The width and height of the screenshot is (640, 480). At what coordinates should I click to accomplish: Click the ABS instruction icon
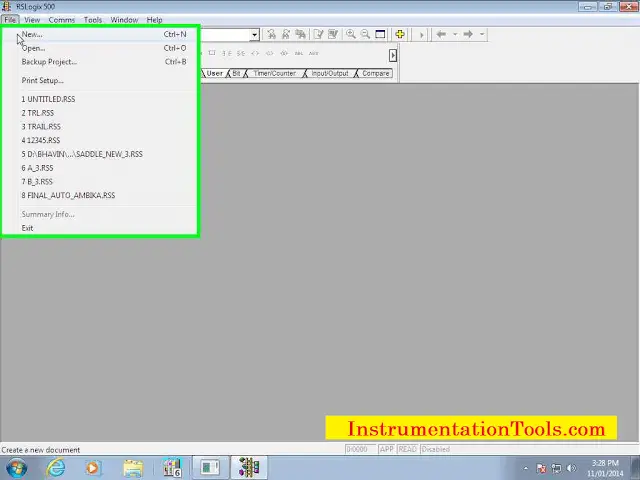coord(313,53)
